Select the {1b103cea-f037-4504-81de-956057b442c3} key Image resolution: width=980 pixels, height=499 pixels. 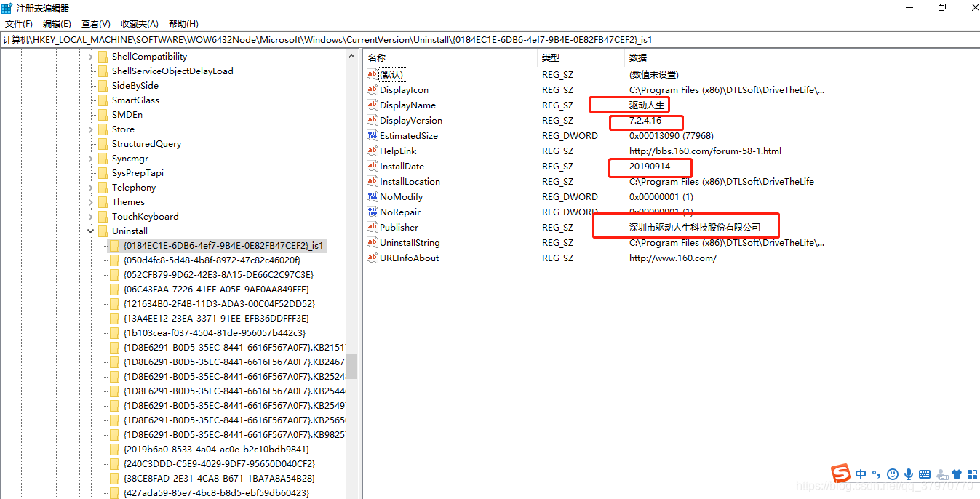214,333
